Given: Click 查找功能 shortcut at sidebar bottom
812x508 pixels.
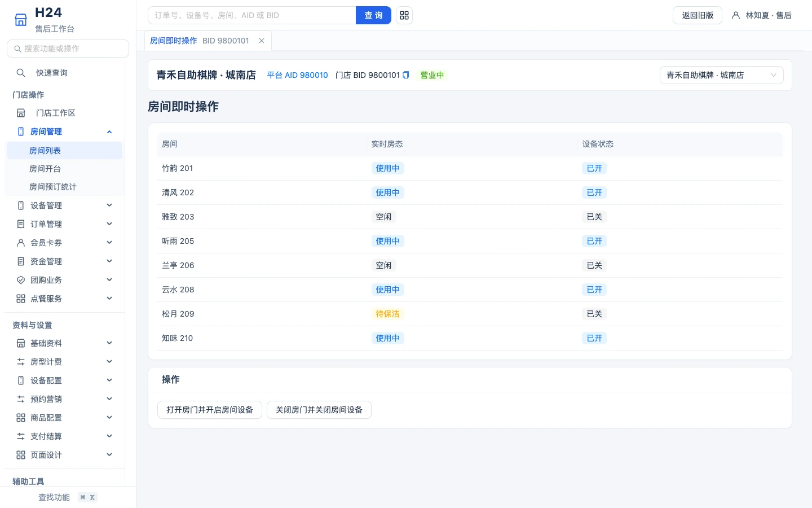Looking at the screenshot, I should click(x=68, y=497).
